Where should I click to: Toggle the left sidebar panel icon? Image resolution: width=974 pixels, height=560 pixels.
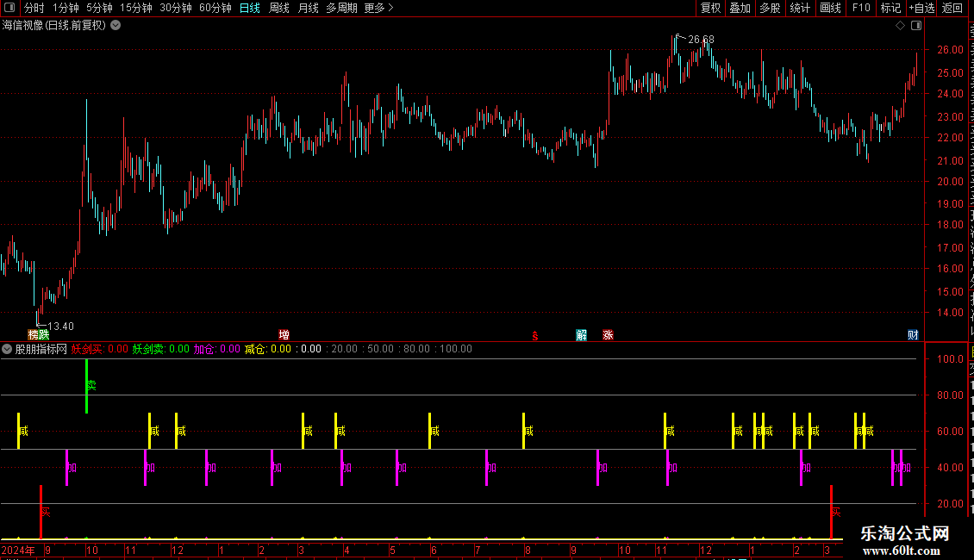pos(9,8)
